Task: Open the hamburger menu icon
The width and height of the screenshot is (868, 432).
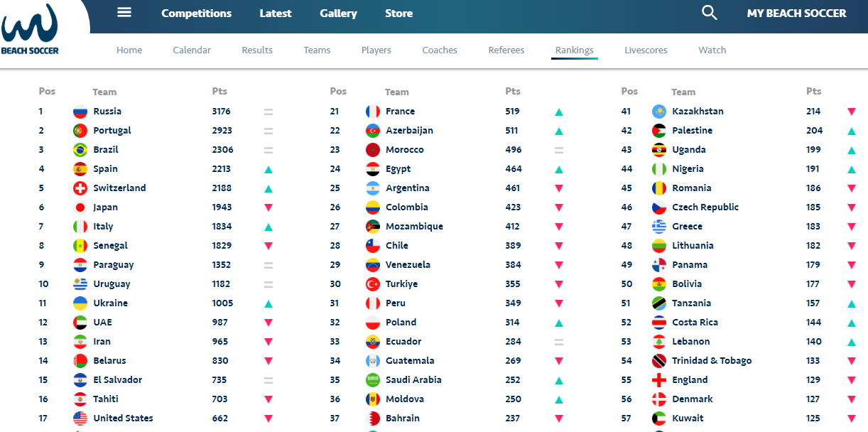Action: 124,13
